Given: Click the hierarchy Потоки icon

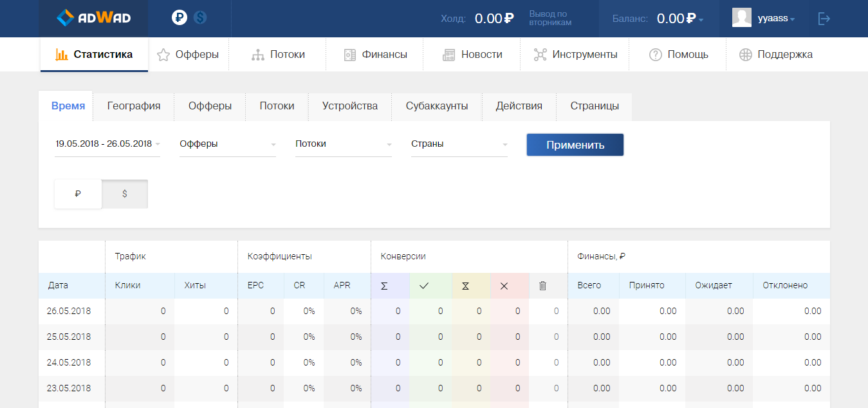Looking at the screenshot, I should [258, 55].
